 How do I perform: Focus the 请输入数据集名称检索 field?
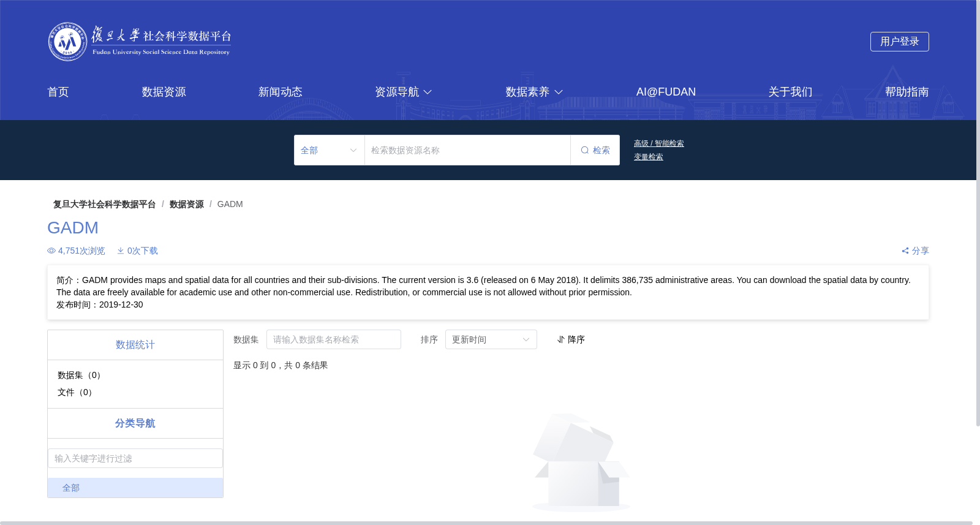tap(334, 339)
